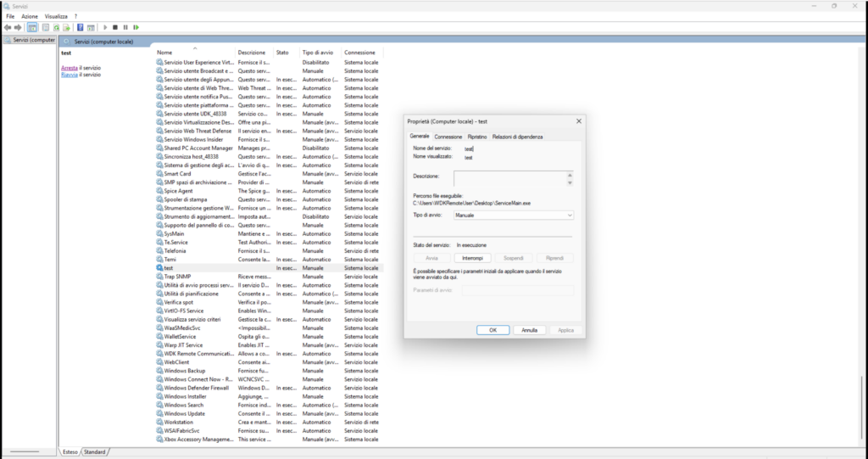
Task: Switch to the Esteso view tab
Action: pos(70,452)
